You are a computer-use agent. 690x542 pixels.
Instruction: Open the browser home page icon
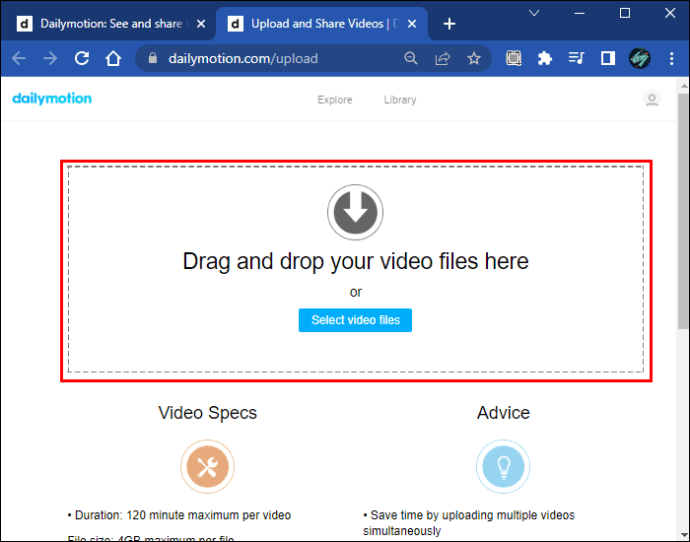click(x=113, y=58)
